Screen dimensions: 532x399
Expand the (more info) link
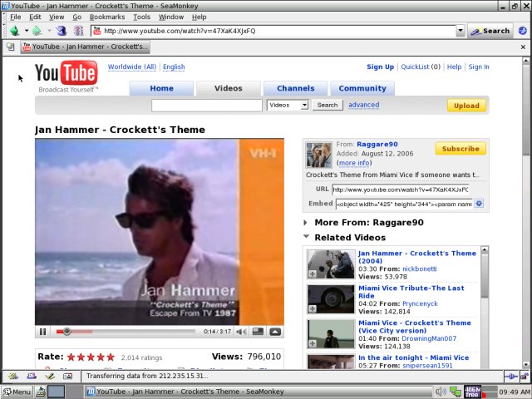coord(354,163)
